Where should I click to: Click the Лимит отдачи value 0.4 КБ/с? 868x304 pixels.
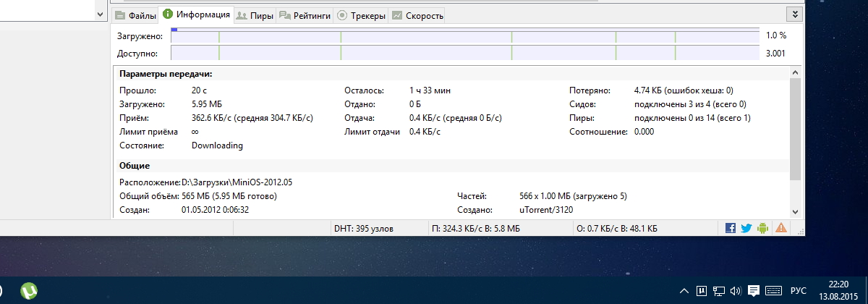click(x=425, y=132)
